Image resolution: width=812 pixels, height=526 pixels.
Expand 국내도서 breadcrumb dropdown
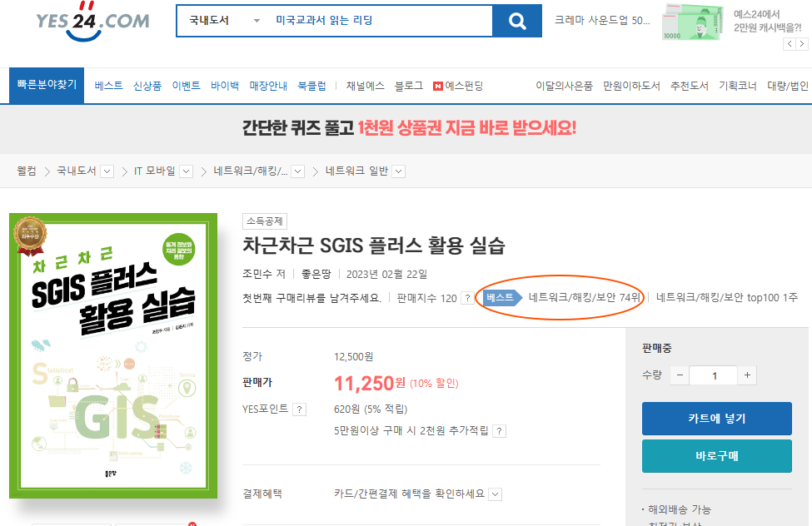coord(107,171)
